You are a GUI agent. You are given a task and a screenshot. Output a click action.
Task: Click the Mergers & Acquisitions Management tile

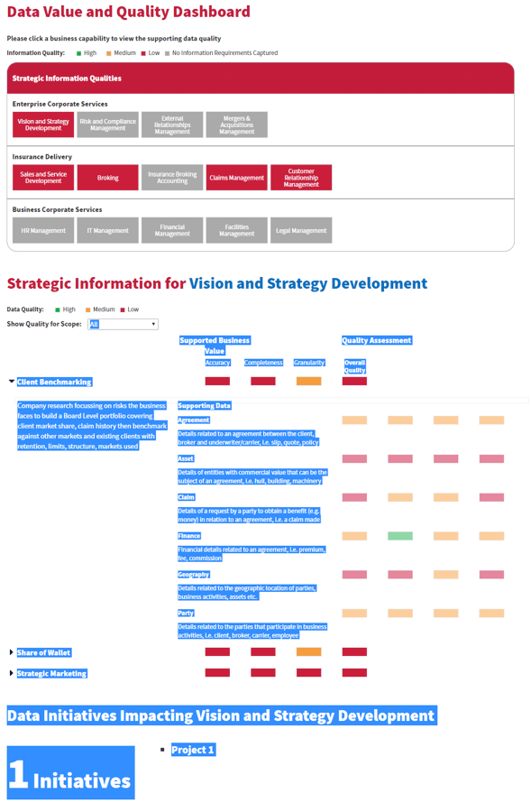236,125
